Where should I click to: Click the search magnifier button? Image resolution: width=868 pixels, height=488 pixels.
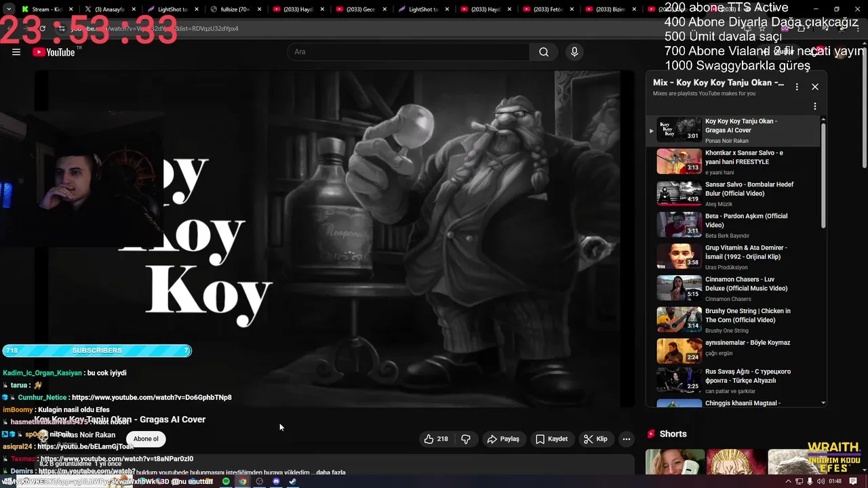(x=544, y=52)
